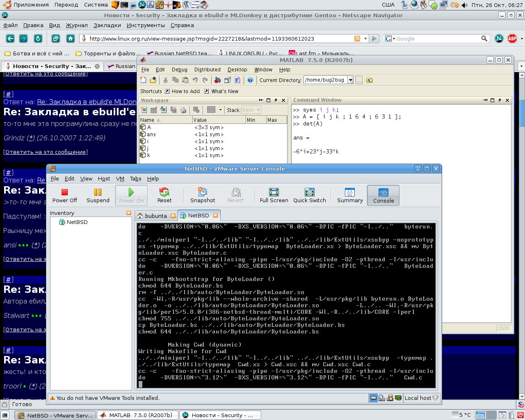Click the Google search magnifier icon

[x=484, y=39]
